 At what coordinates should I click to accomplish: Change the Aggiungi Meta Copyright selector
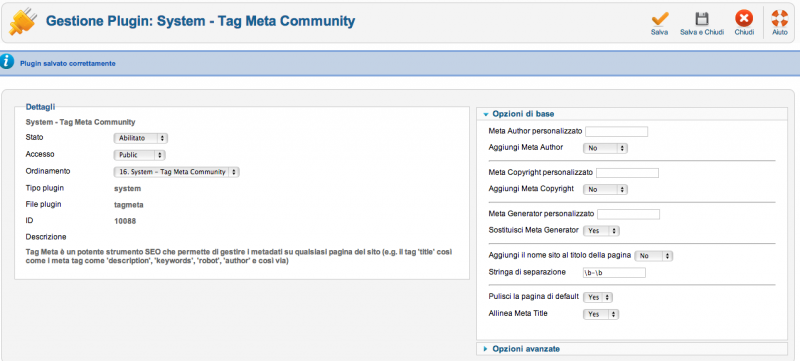coord(605,189)
